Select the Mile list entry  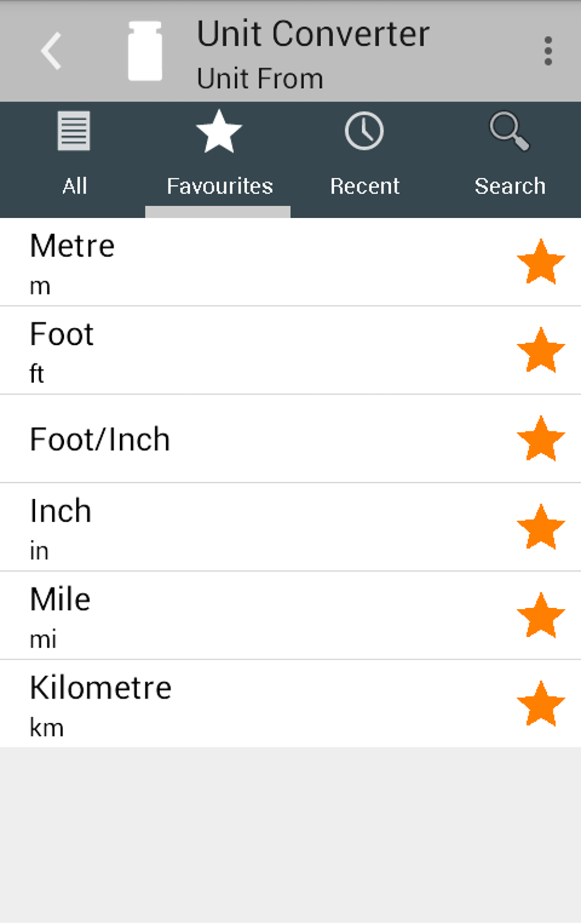(x=228, y=616)
